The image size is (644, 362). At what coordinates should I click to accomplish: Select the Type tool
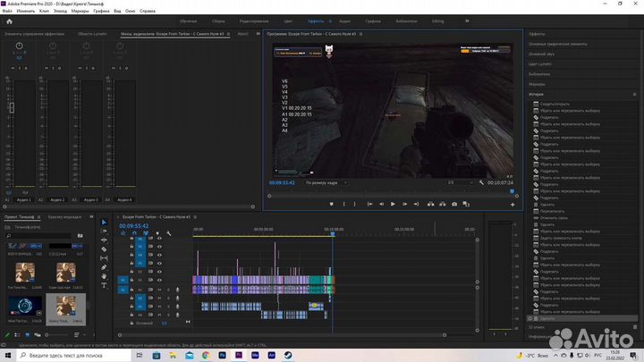tap(104, 285)
